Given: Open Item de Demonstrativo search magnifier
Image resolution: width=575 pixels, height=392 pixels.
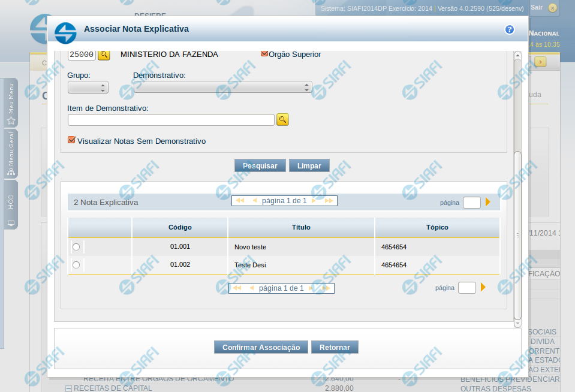Looking at the screenshot, I should point(283,120).
